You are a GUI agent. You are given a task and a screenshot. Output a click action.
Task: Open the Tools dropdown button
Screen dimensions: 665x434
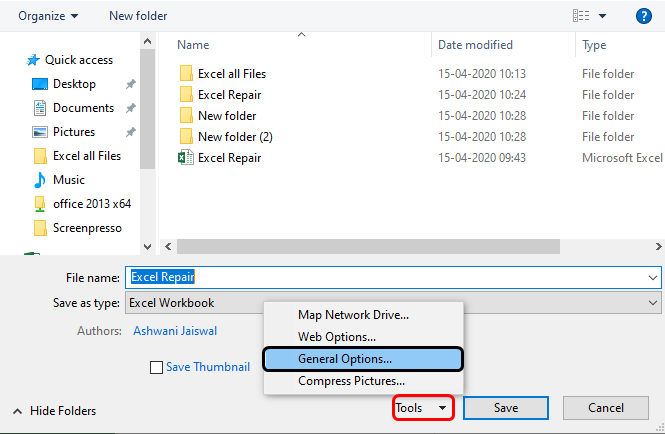click(423, 408)
